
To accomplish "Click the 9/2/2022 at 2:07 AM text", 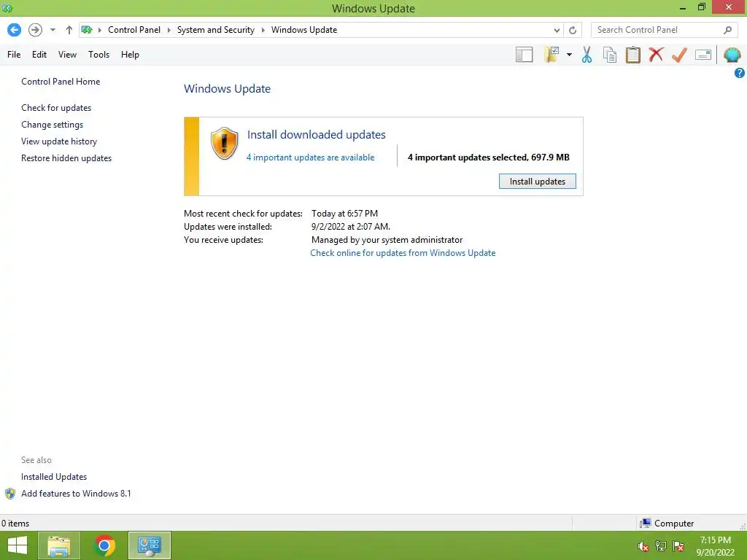I will (351, 227).
